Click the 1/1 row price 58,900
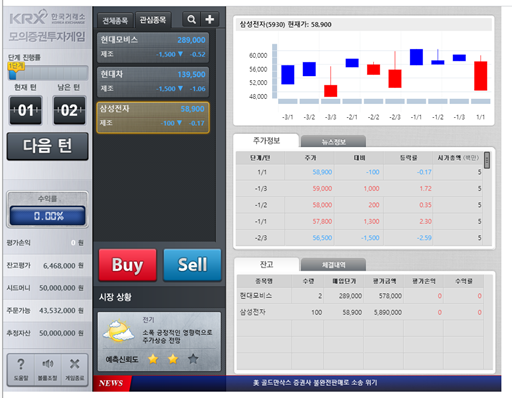 click(322, 172)
